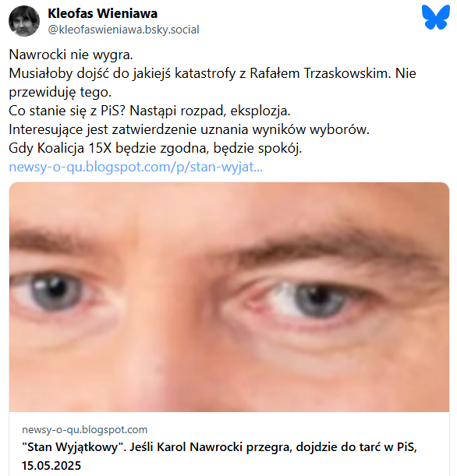Click the "Gdy Koalicja 15X" sentence

(155, 149)
